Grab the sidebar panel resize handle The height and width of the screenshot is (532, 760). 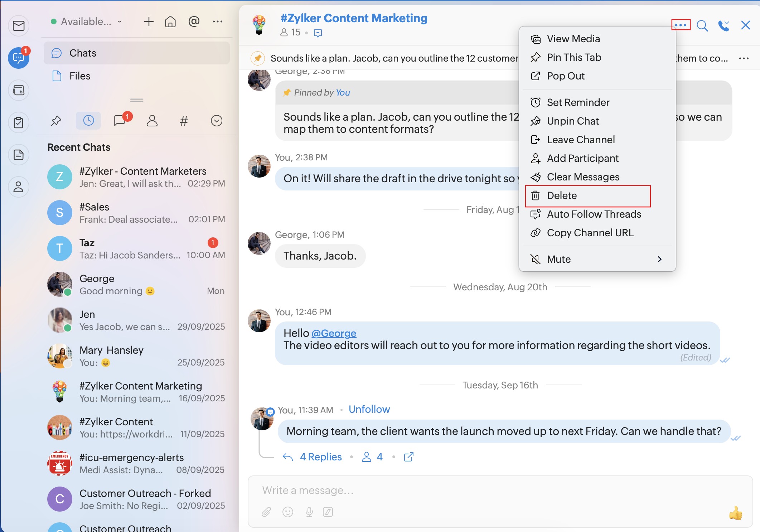click(x=137, y=100)
